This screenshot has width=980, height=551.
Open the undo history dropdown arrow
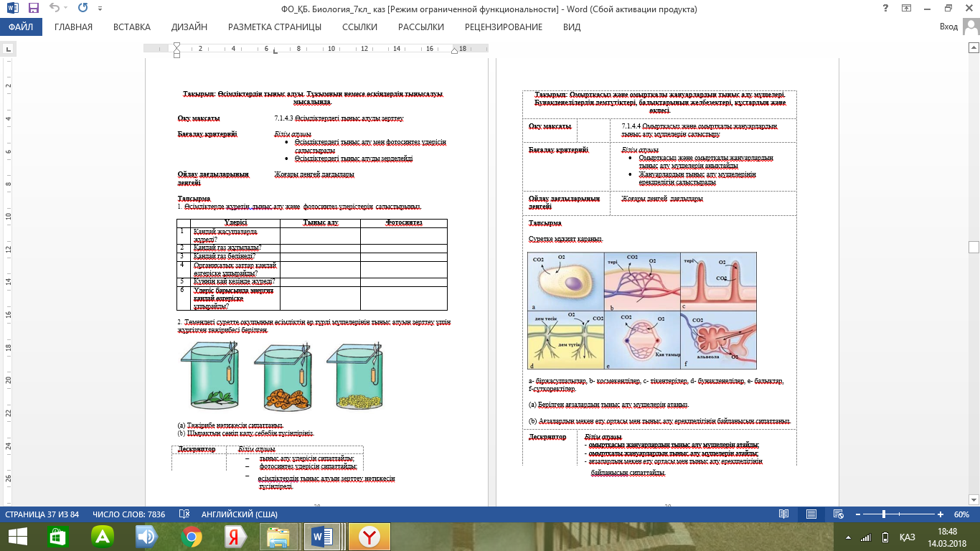point(66,9)
